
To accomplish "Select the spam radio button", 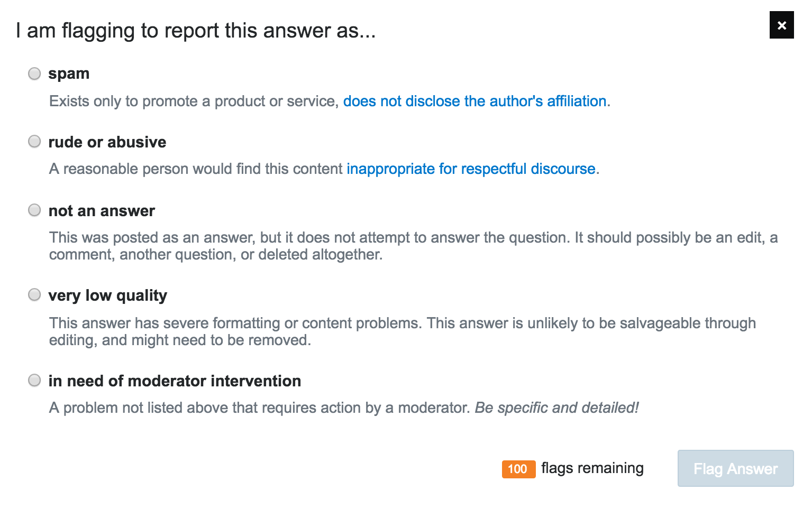I will tap(34, 73).
